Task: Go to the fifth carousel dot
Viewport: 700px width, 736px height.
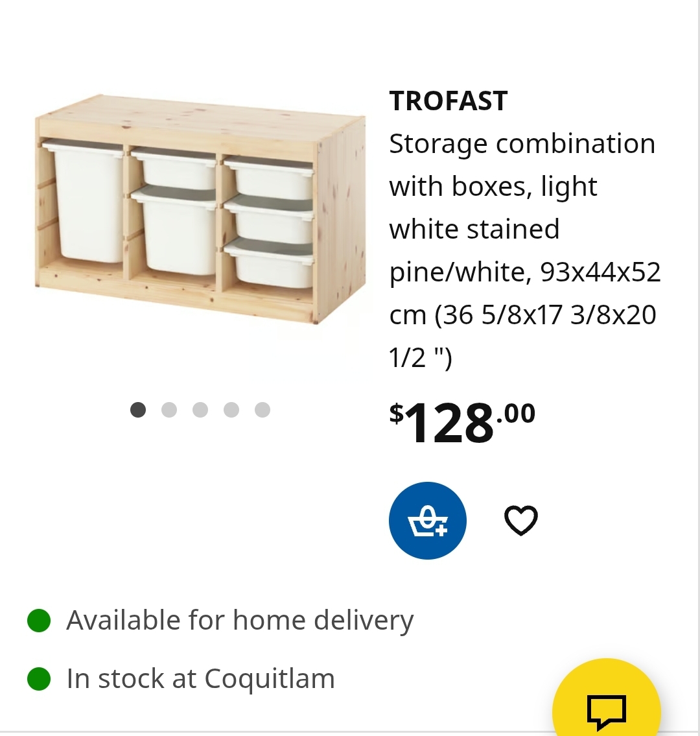Action: tap(262, 410)
